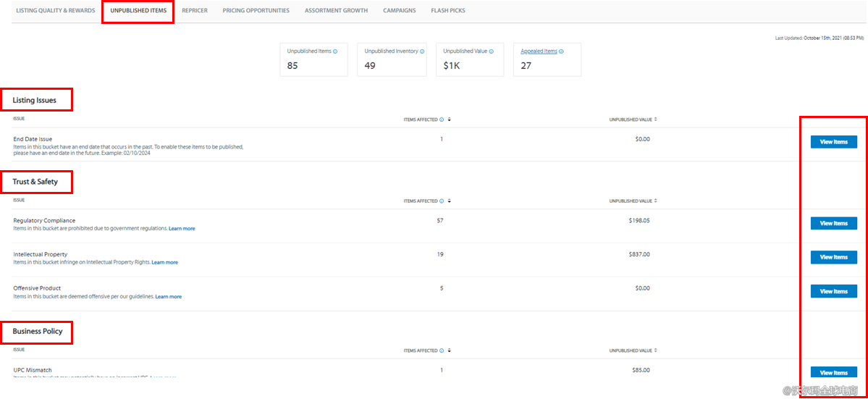Image resolution: width=868 pixels, height=399 pixels.
Task: Click Items Affected info icon under Trust & Safety
Action: [x=442, y=201]
